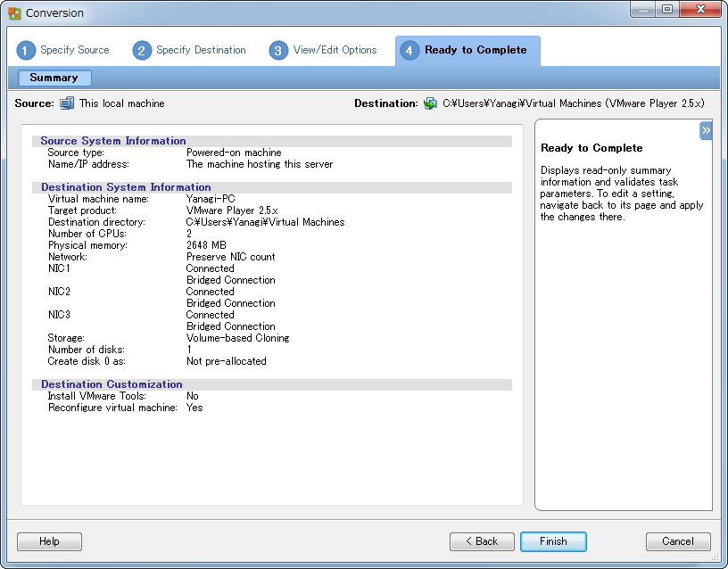728x569 pixels.
Task: Click the NIC3 label
Action: pos(59,315)
